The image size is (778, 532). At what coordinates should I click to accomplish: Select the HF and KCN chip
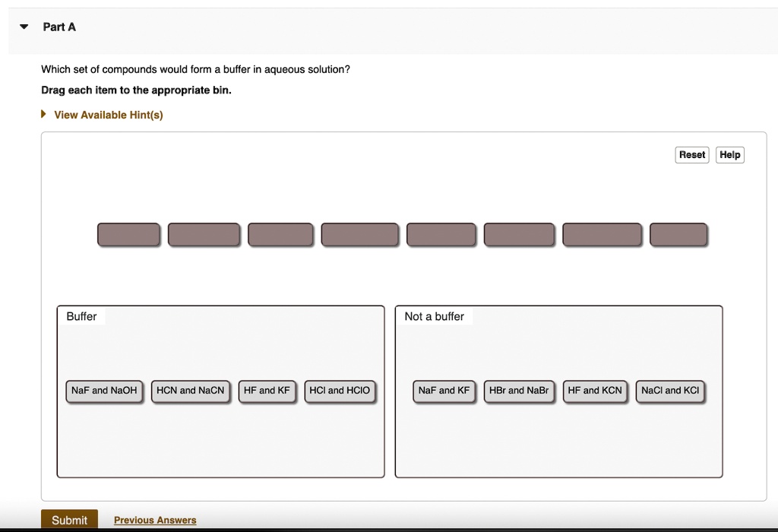[595, 391]
